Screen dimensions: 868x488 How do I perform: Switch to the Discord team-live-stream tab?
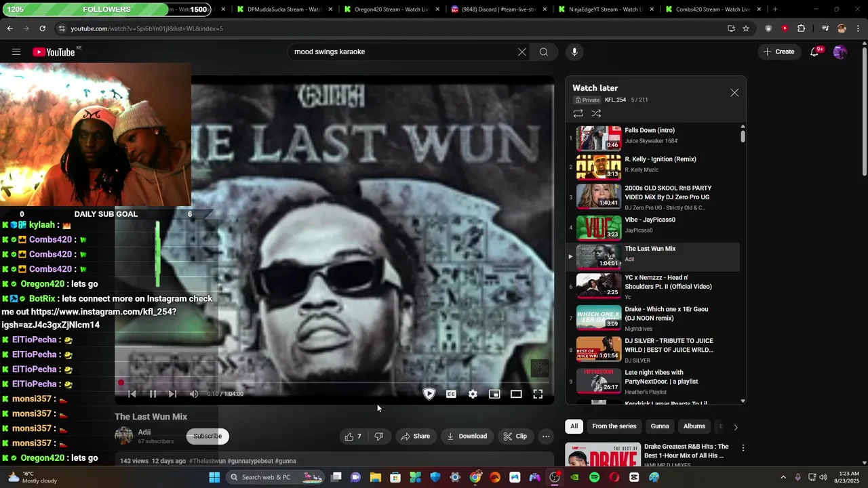498,9
